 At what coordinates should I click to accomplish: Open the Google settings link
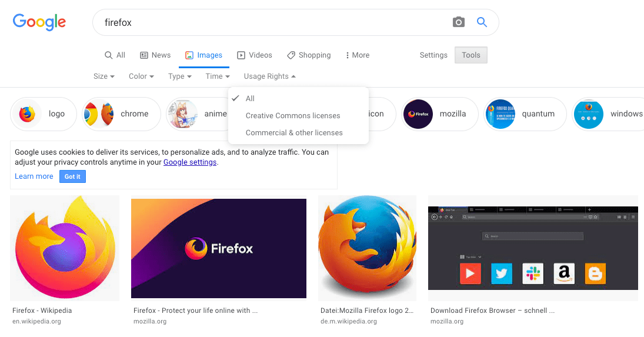(190, 162)
